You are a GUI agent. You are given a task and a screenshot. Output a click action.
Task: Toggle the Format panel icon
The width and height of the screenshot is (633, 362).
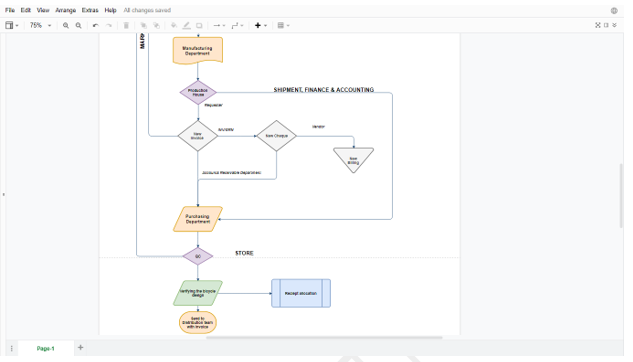pyautogui.click(x=606, y=25)
